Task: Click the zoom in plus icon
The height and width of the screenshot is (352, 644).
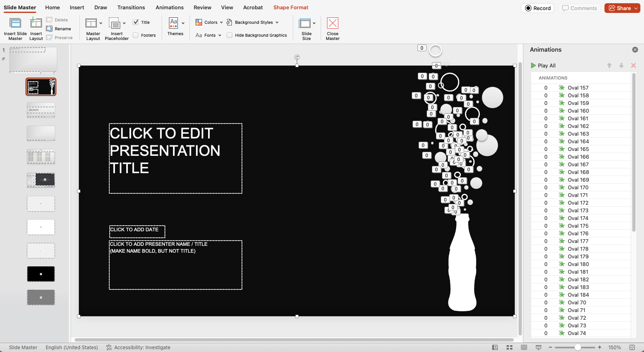Action: point(600,347)
